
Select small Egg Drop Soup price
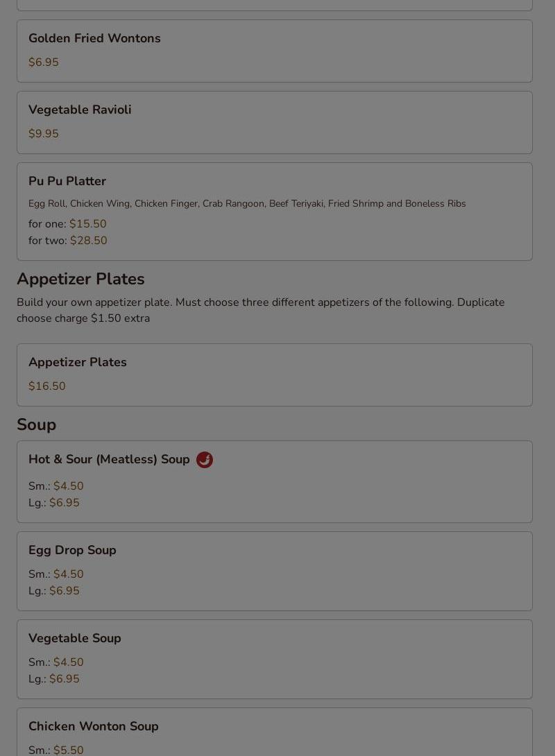tap(68, 574)
